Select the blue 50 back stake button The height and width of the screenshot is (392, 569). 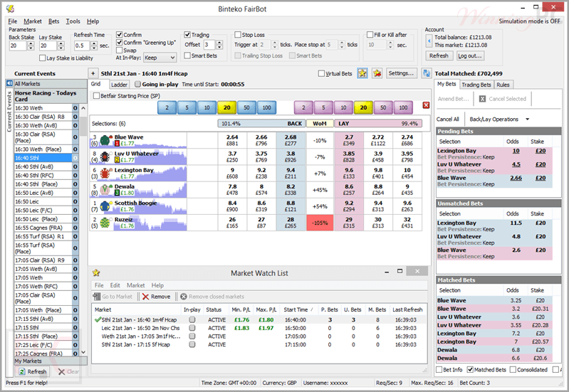[247, 107]
